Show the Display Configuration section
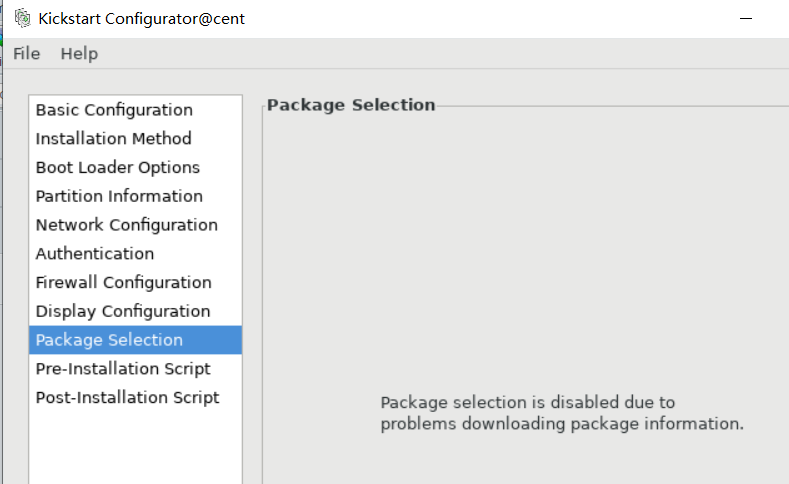The height and width of the screenshot is (484, 789). [x=135, y=311]
